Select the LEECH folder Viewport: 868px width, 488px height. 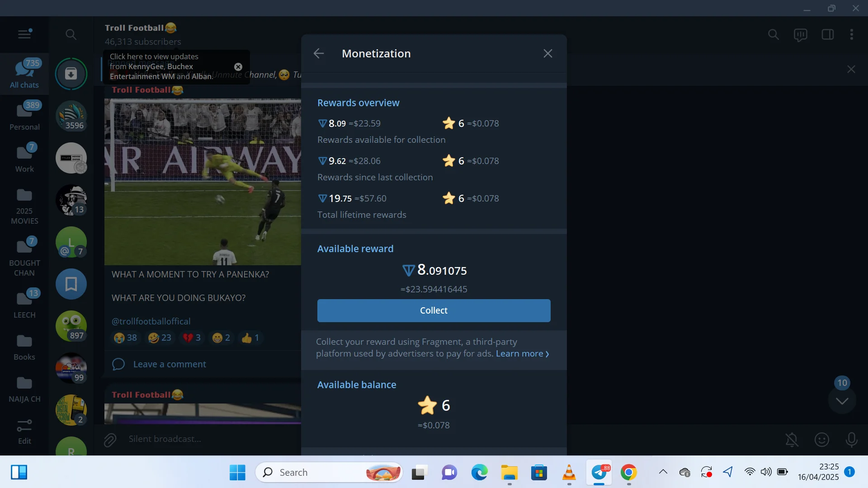tap(24, 304)
